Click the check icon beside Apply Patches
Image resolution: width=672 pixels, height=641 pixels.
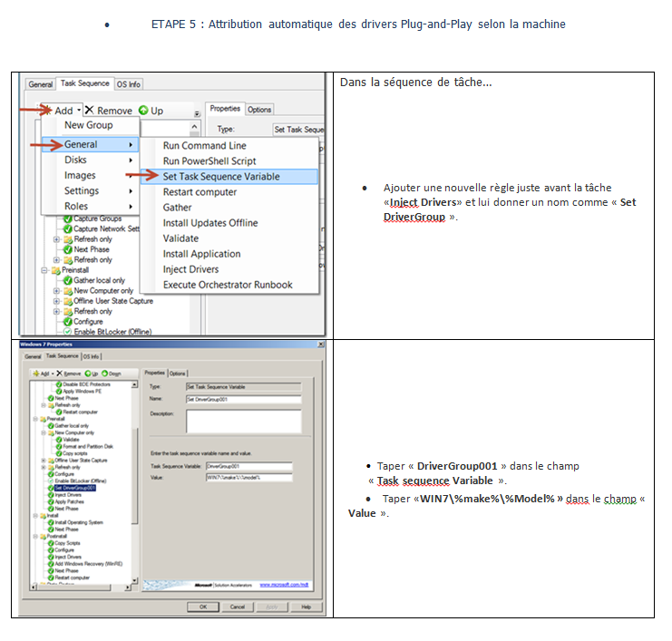click(x=51, y=501)
